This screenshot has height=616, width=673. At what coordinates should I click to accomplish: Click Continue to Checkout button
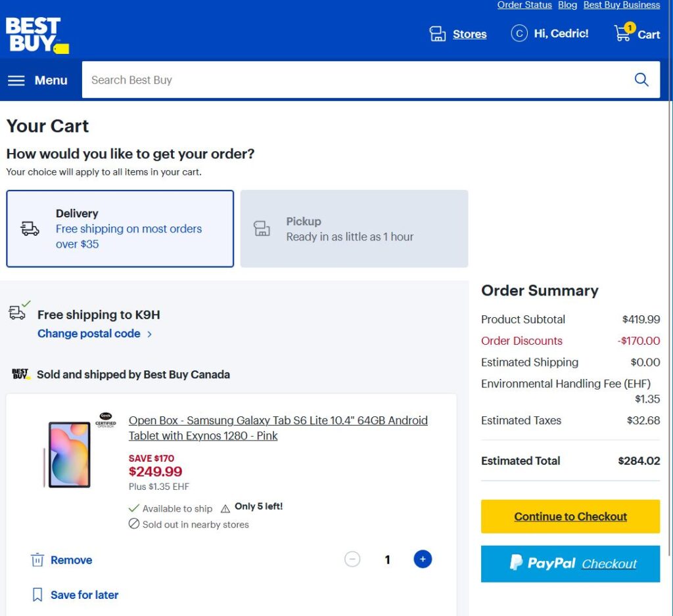click(570, 516)
